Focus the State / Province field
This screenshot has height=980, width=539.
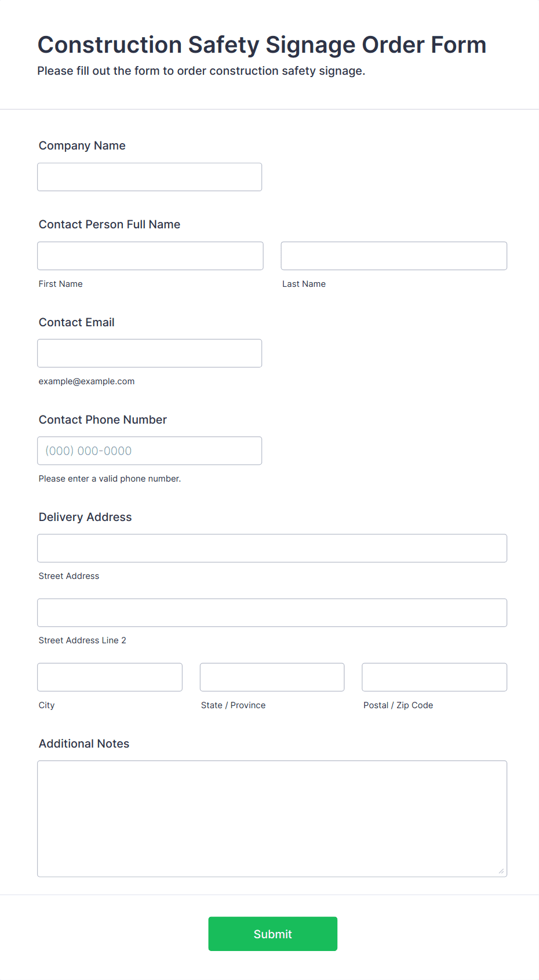[x=272, y=677]
